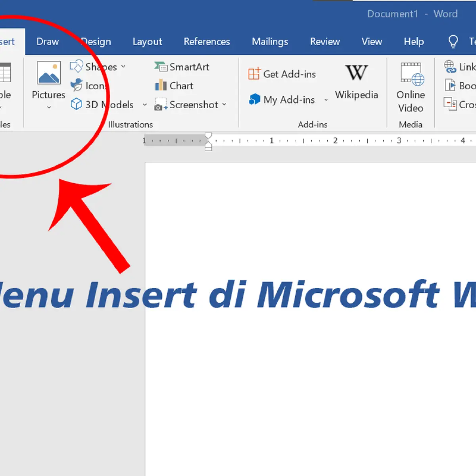Open the Wikipedia add-in
Viewport: 476px width, 476px height.
click(x=357, y=82)
